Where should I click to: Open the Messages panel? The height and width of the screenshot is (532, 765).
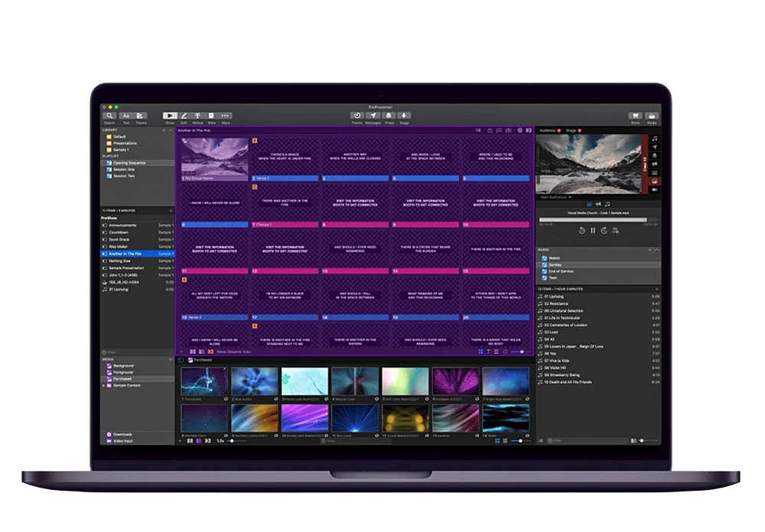tap(373, 115)
